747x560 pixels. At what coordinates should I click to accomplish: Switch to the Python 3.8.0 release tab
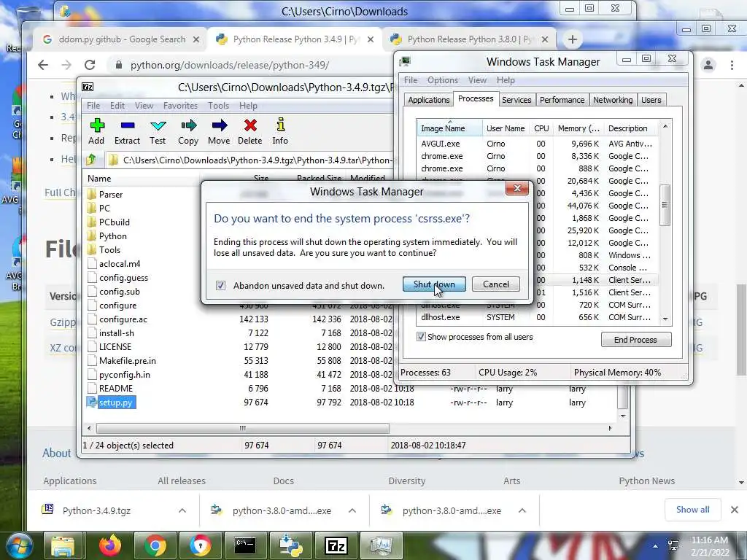pos(470,39)
